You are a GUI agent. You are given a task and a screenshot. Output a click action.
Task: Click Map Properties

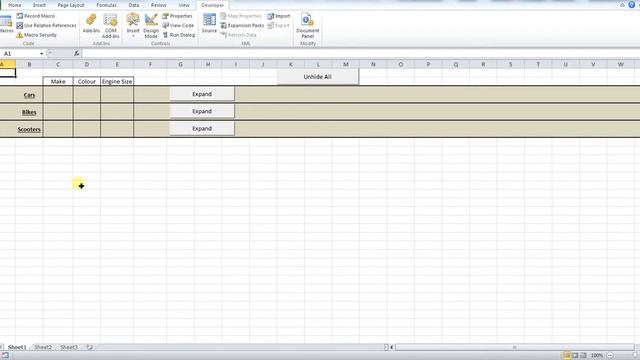[x=241, y=16]
